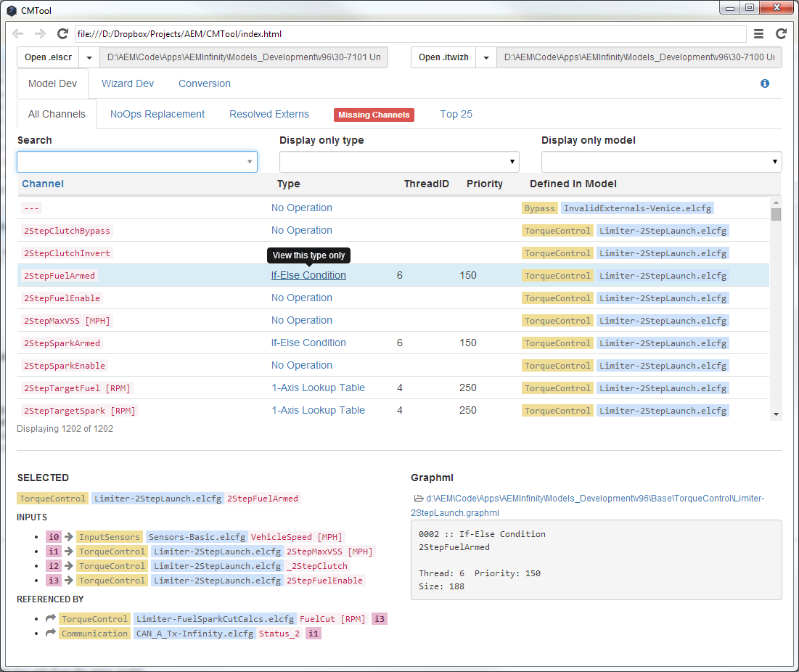Image resolution: width=799 pixels, height=672 pixels.
Task: Expand the Open .elscr dropdown caret
Action: pyautogui.click(x=89, y=57)
